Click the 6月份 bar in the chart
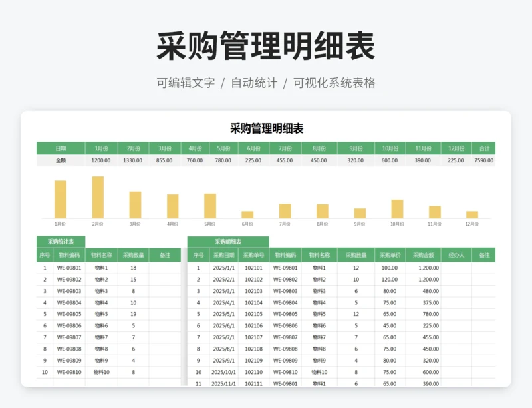Viewport: 532px width, 408px height. point(247,214)
